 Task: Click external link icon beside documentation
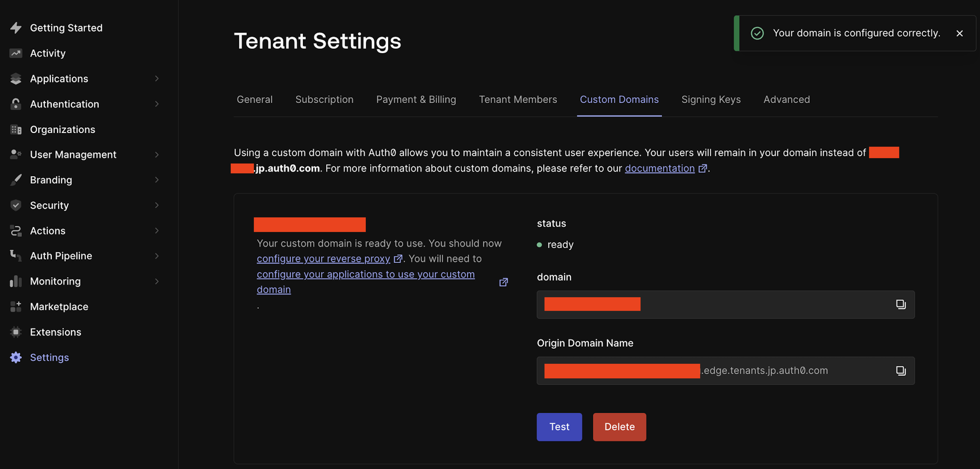click(702, 168)
